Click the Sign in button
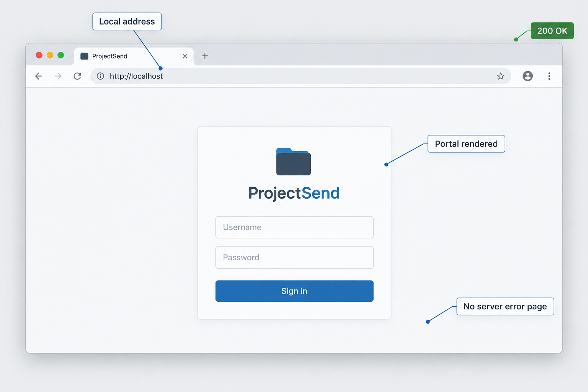This screenshot has height=392, width=588. tap(294, 291)
